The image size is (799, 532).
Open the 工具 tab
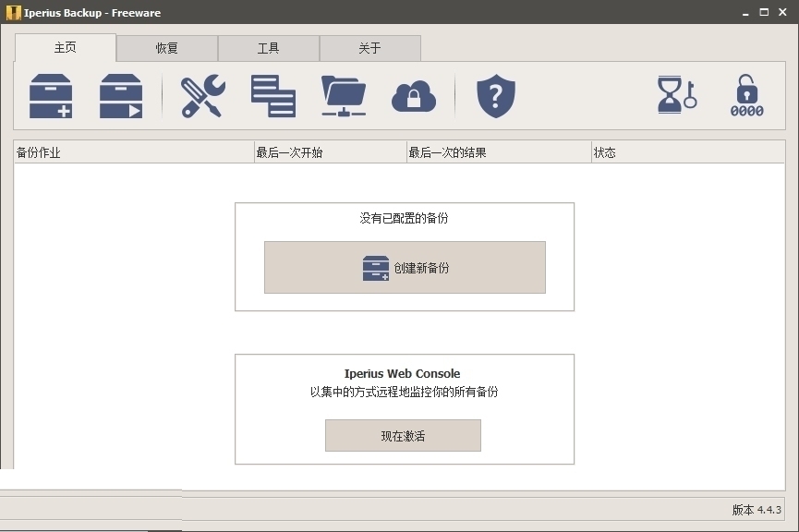(268, 48)
